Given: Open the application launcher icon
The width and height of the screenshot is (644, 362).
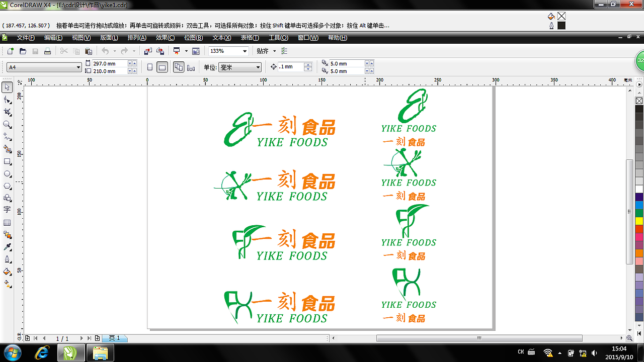Looking at the screenshot, I should click(177, 51).
